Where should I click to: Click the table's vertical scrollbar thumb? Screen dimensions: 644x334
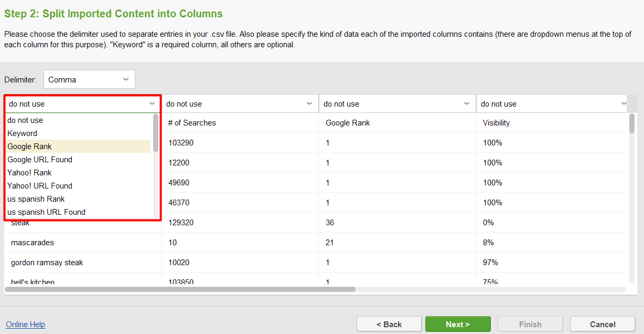[x=632, y=124]
